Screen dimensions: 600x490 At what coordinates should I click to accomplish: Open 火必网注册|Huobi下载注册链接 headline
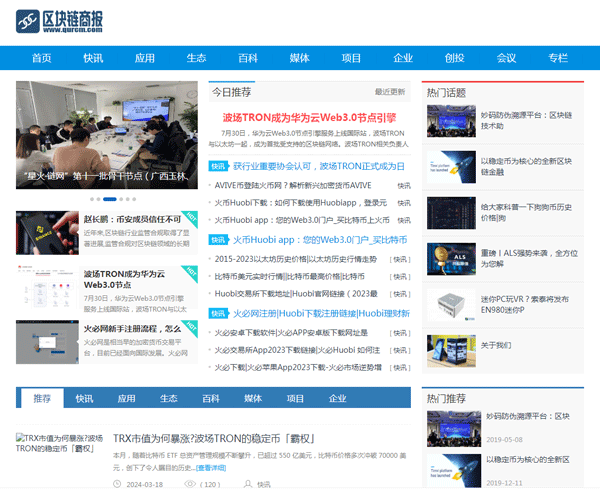321,314
